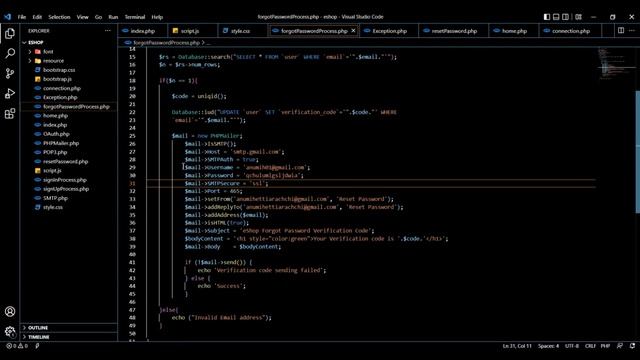
Task: Click the notifications bell in status bar
Action: 632,346
